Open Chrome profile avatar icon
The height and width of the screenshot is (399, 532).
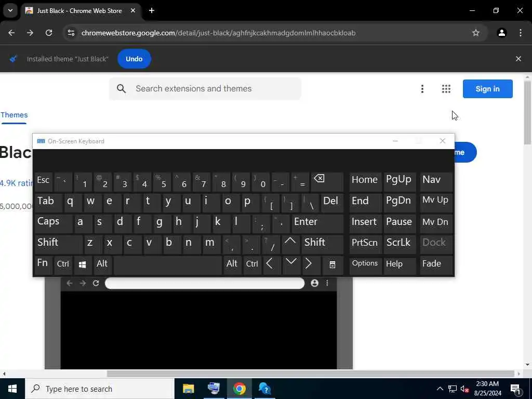[x=502, y=33]
